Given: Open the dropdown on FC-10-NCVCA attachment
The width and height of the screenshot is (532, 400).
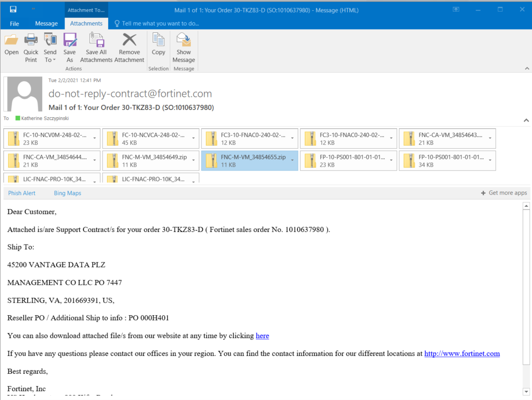Looking at the screenshot, I should click(192, 138).
